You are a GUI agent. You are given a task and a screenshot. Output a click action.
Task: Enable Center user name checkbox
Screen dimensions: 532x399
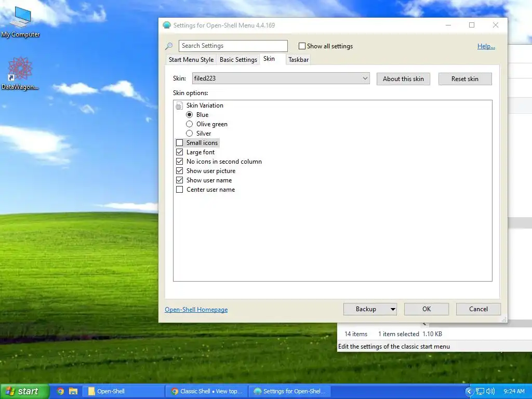click(179, 190)
